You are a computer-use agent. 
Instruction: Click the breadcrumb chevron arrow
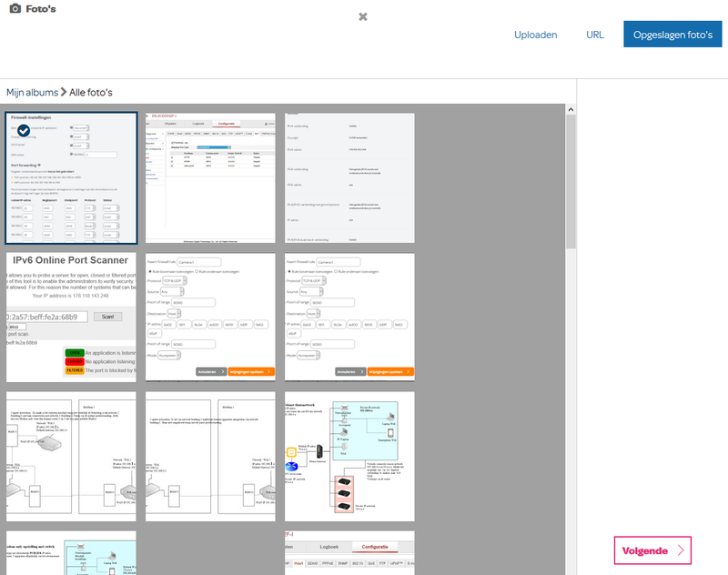(x=64, y=93)
